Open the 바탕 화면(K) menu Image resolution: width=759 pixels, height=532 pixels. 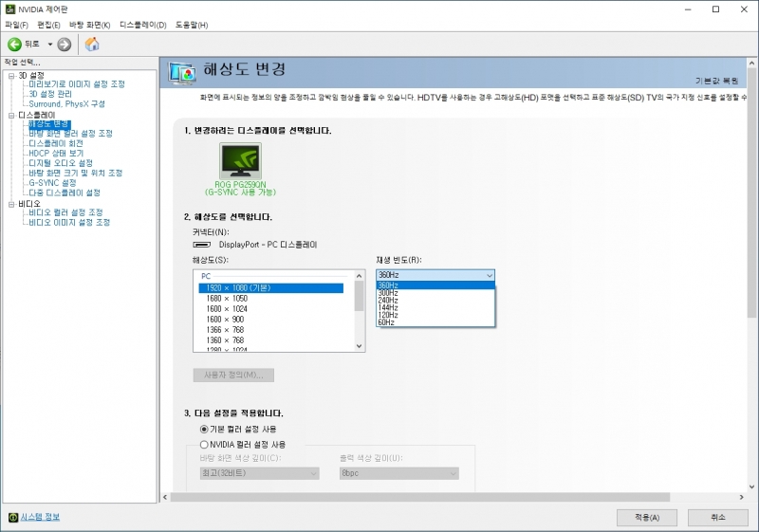[89, 25]
